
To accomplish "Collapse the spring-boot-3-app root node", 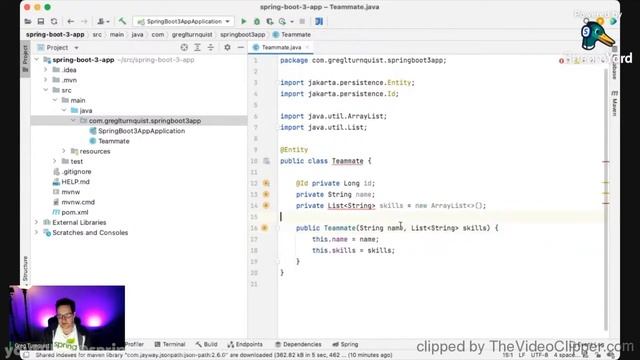I will click(37, 60).
